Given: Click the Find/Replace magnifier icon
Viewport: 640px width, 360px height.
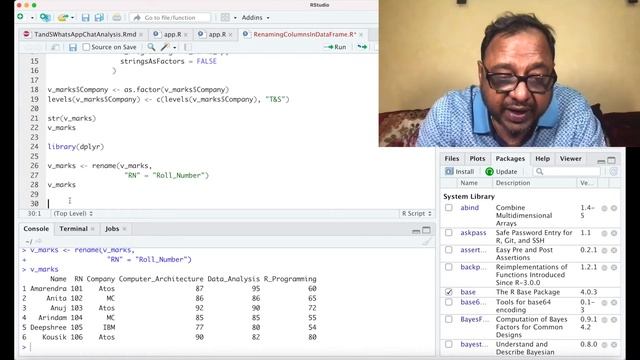Looking at the screenshot, I should point(151,47).
